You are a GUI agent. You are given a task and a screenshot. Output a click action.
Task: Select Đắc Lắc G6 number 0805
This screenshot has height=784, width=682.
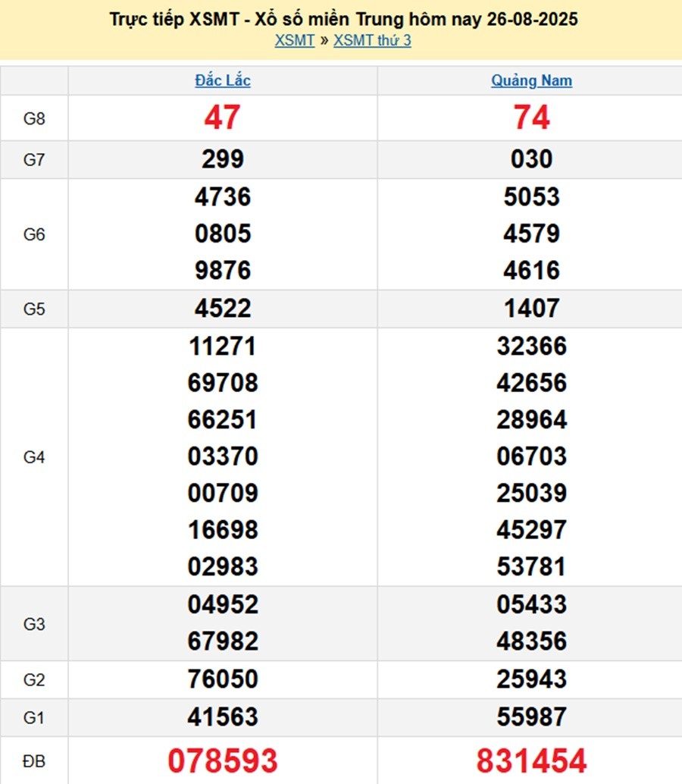(x=223, y=234)
